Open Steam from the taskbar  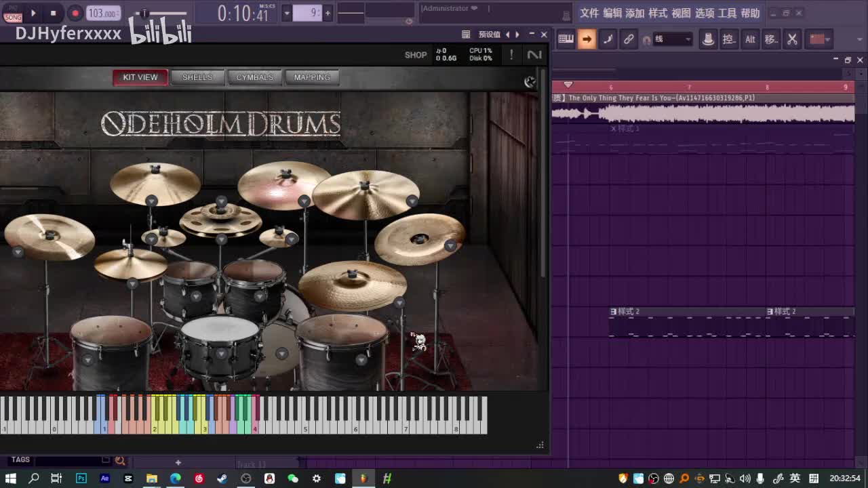222,479
